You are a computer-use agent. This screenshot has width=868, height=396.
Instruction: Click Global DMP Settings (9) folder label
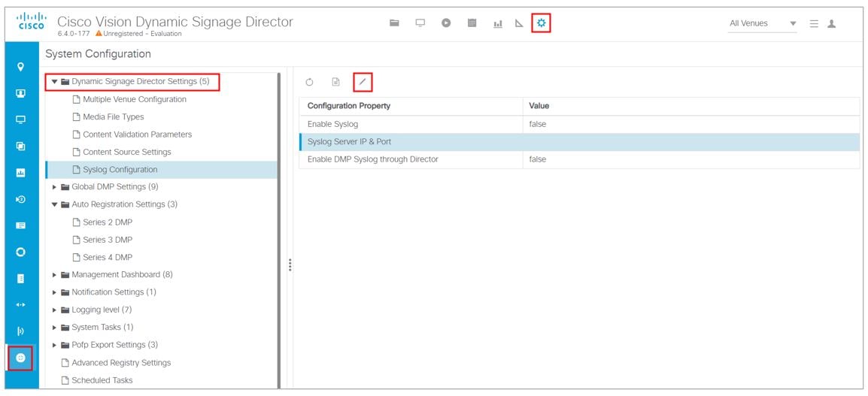pos(114,187)
